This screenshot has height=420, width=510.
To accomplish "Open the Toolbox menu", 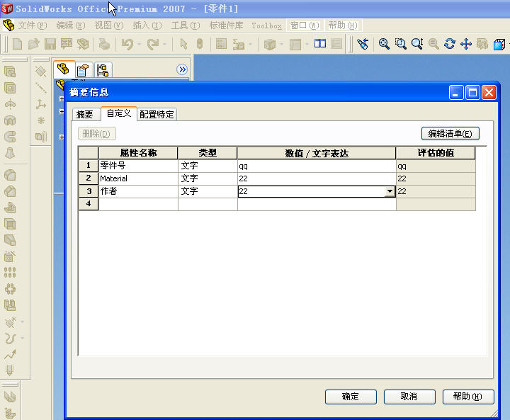I will coord(266,25).
